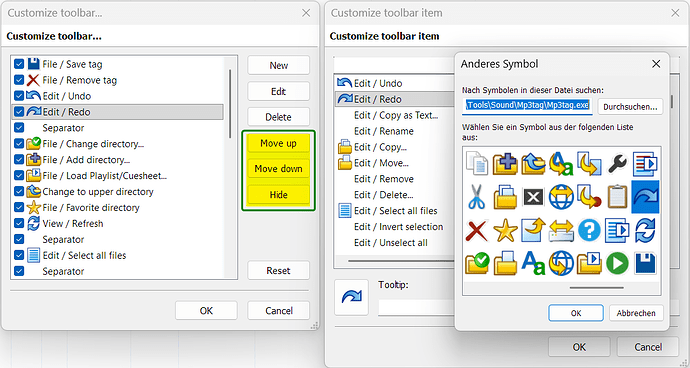Uncheck the Edit / Undo checkbox
Screen dimensions: 690x368
tap(19, 96)
